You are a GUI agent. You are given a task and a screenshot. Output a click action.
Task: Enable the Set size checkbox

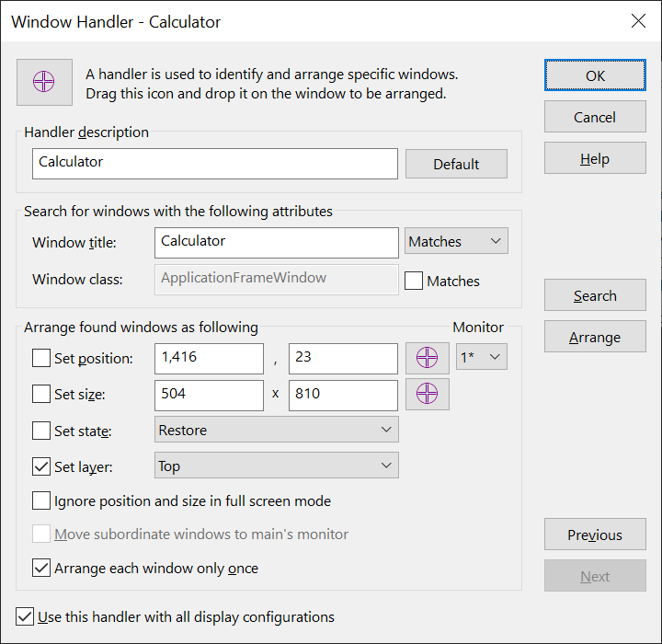[41, 394]
